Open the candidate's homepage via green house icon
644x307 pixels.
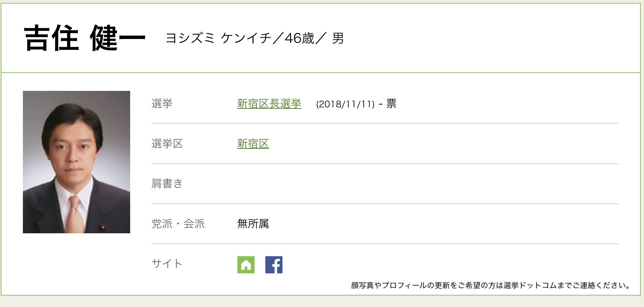tap(246, 265)
